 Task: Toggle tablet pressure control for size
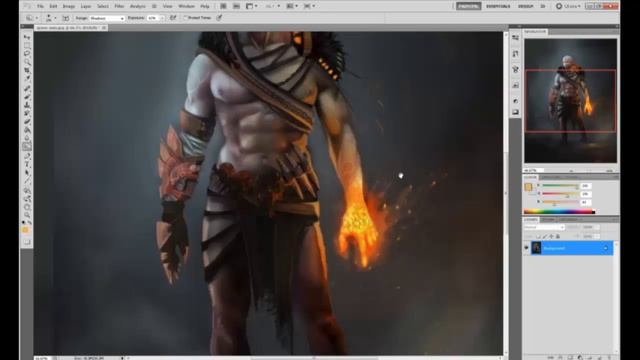pyautogui.click(x=220, y=18)
